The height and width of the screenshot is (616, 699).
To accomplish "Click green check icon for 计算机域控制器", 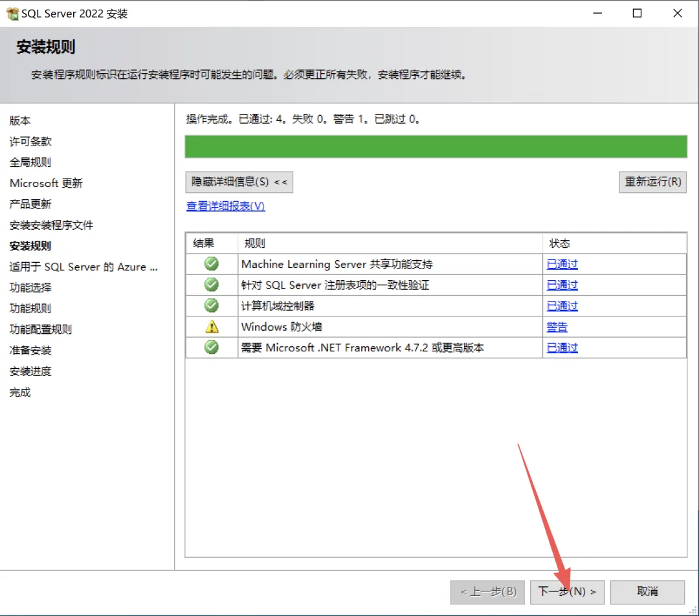I will tap(211, 305).
